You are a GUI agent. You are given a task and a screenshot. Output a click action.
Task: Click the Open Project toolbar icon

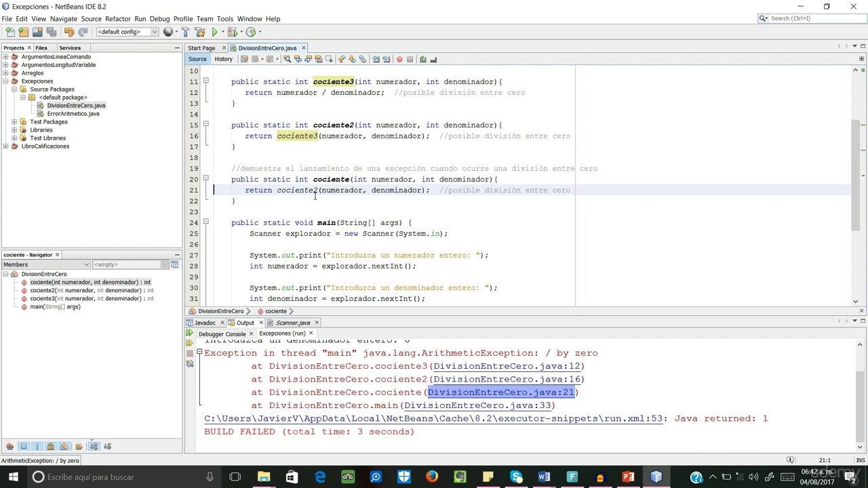[x=37, y=32]
